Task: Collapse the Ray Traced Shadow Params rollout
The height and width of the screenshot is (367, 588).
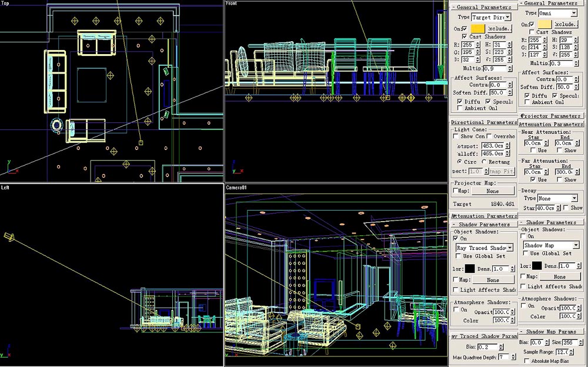Action: tap(484, 336)
